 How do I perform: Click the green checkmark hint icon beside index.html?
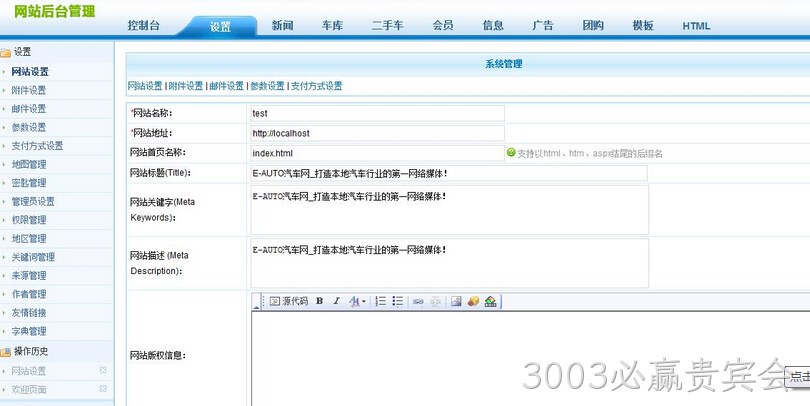pyautogui.click(x=511, y=152)
